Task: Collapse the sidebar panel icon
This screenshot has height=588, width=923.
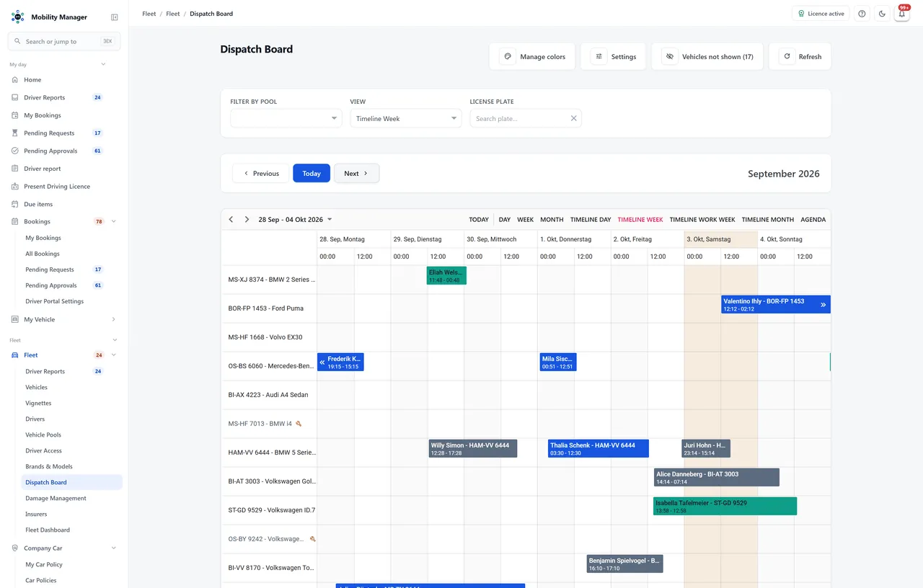Action: [114, 17]
